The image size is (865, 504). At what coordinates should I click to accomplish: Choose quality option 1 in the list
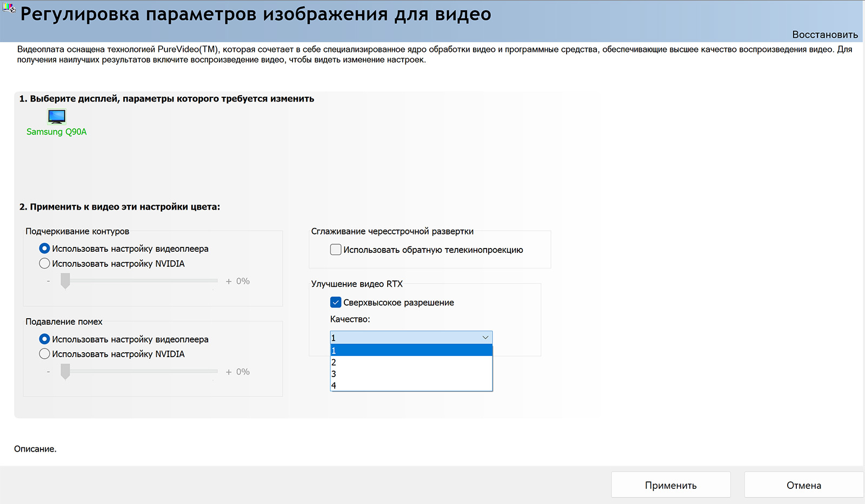411,351
